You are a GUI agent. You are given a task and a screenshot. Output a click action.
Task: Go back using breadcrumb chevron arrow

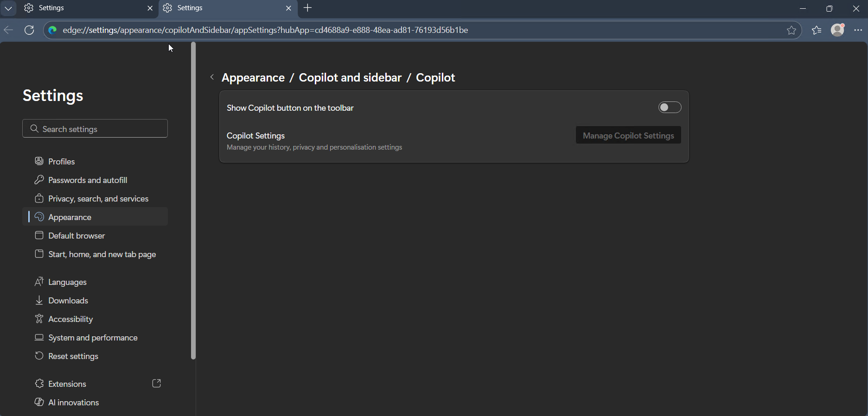212,77
